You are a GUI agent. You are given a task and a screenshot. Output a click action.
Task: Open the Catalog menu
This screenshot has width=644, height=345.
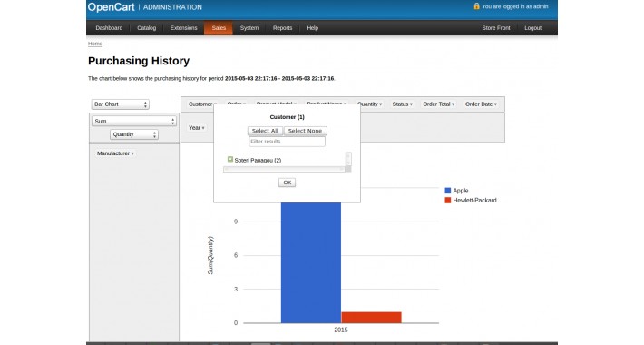[146, 28]
